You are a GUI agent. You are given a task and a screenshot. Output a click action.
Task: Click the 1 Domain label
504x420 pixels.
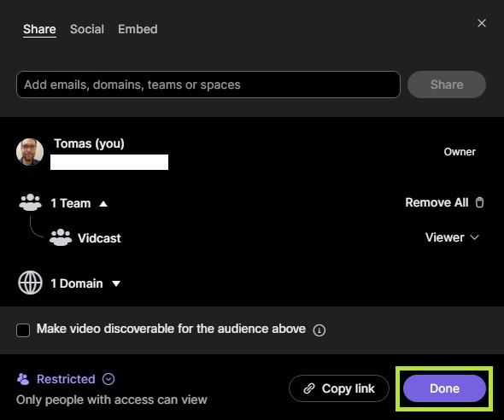[77, 283]
